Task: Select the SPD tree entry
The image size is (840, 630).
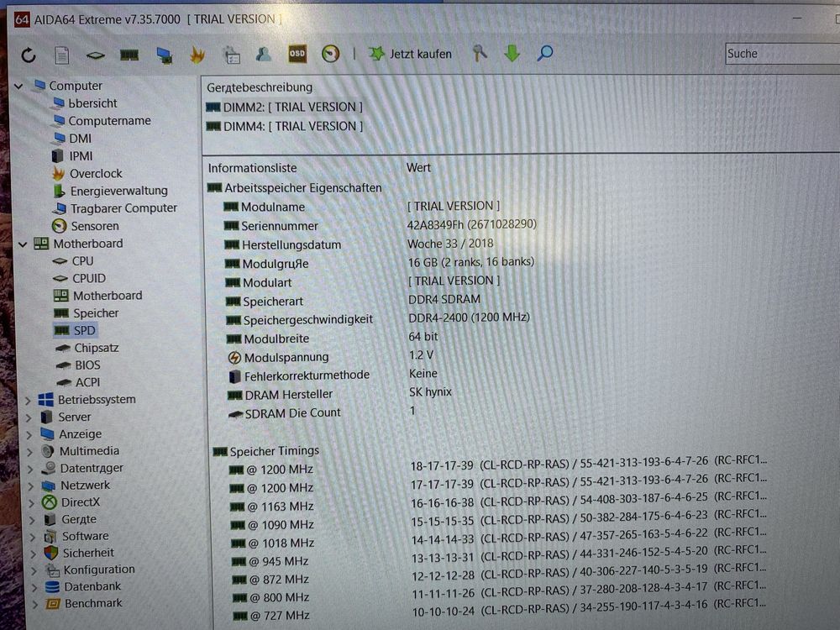Action: pyautogui.click(x=85, y=330)
